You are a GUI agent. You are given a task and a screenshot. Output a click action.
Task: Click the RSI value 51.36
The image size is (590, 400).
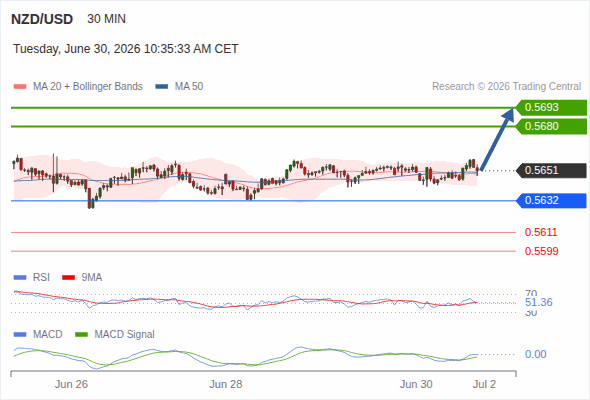click(x=539, y=303)
